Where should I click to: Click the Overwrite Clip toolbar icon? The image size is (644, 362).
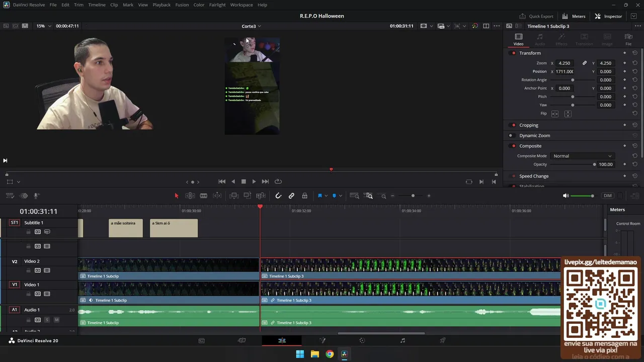(248, 196)
